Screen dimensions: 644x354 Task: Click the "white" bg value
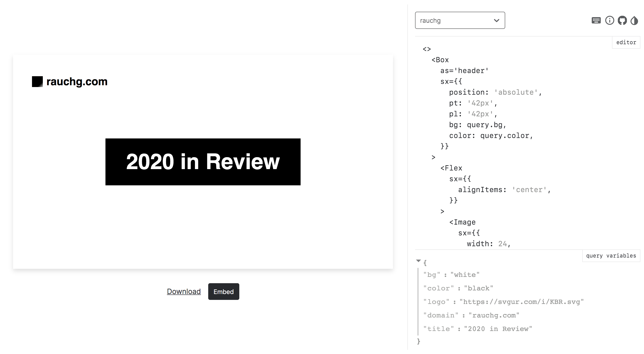(465, 275)
